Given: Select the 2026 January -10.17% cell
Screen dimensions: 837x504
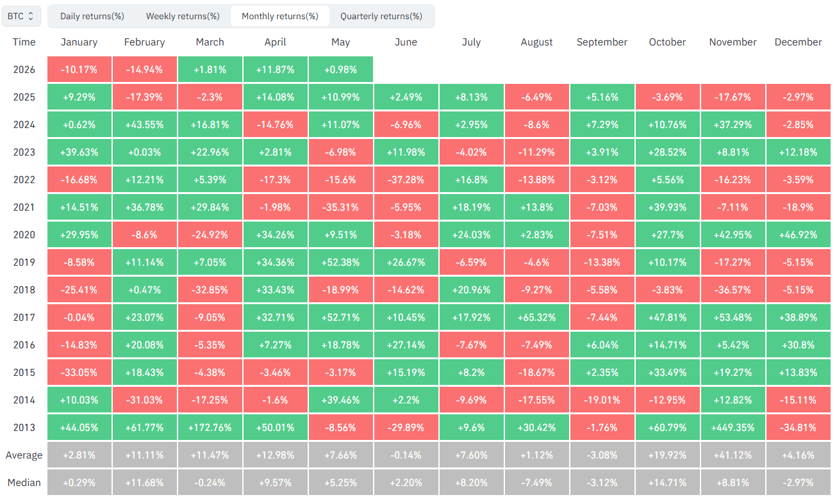Looking at the screenshot, I should (79, 69).
